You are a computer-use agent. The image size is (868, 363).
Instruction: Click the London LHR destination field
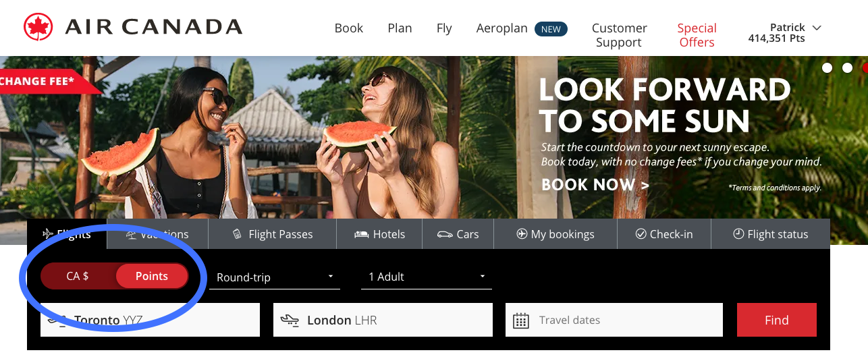(383, 320)
